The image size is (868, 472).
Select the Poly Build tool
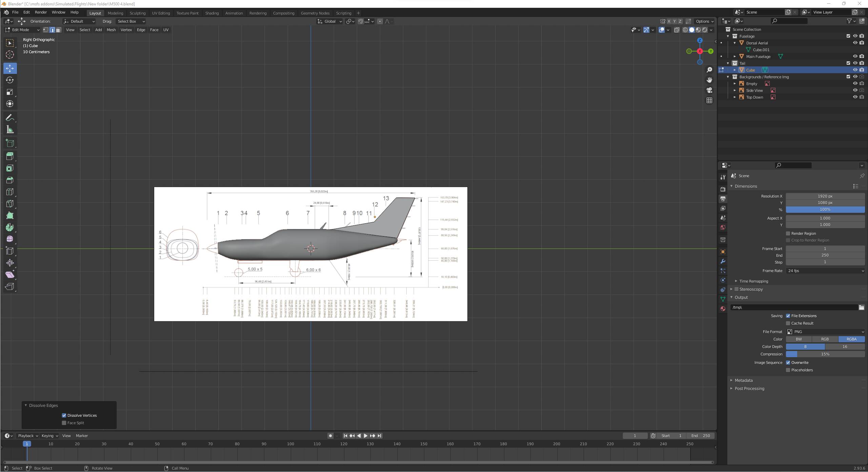(10, 216)
